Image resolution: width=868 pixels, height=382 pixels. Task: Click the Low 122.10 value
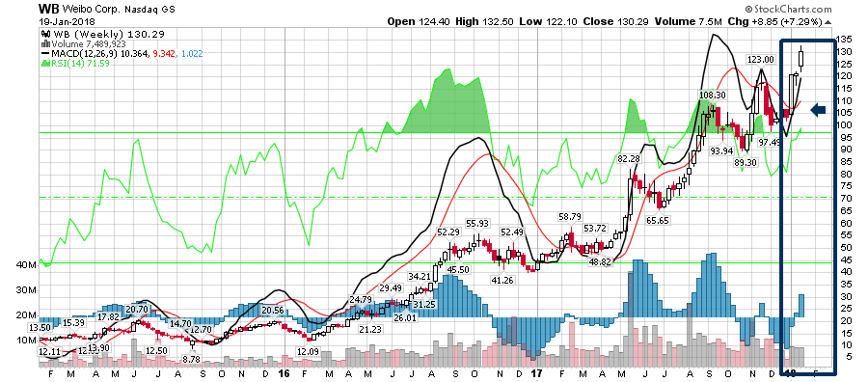(548, 21)
